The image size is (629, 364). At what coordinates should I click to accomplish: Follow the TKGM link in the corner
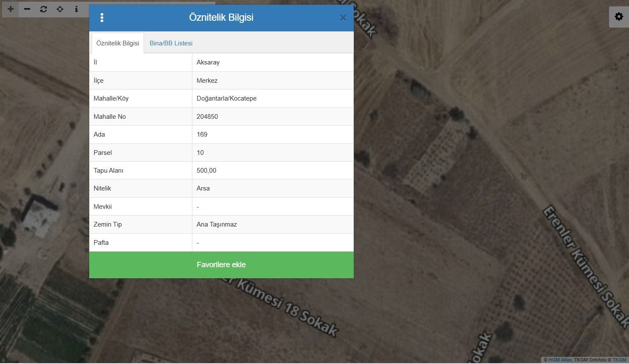619,360
